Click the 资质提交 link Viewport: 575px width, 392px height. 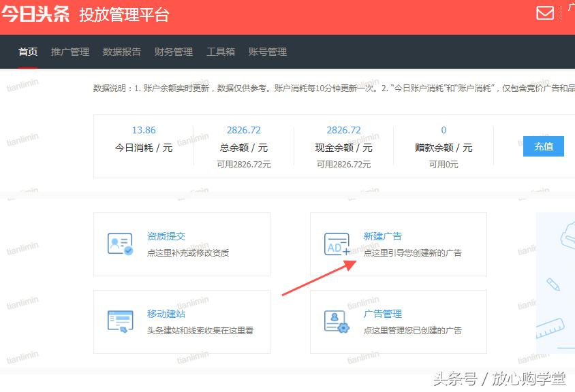pos(168,236)
